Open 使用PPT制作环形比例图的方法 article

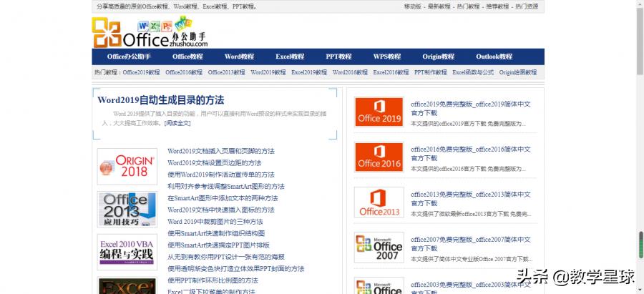213,280
